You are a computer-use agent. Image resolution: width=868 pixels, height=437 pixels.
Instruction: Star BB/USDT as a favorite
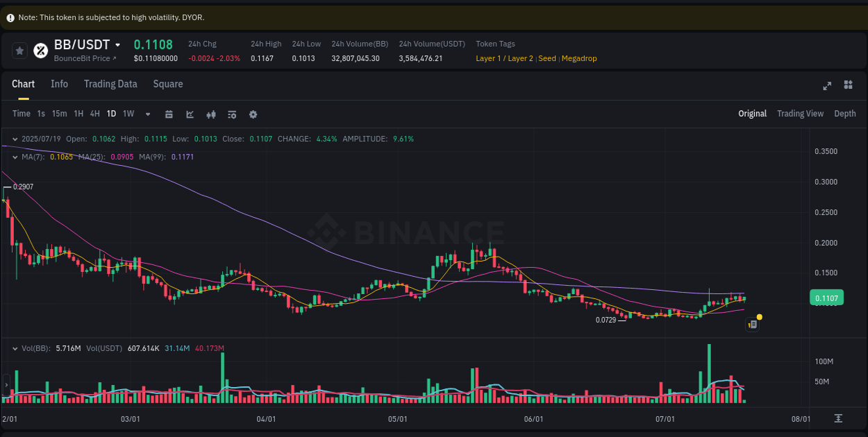[x=19, y=50]
